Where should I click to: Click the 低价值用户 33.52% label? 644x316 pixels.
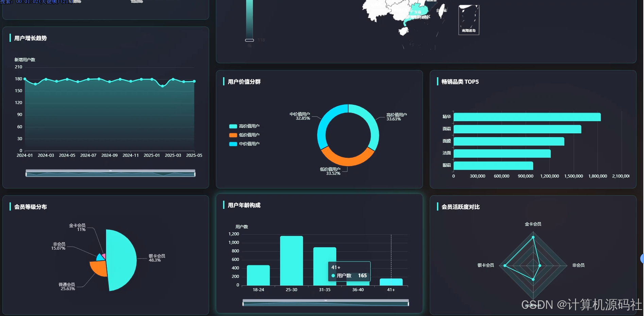(330, 171)
